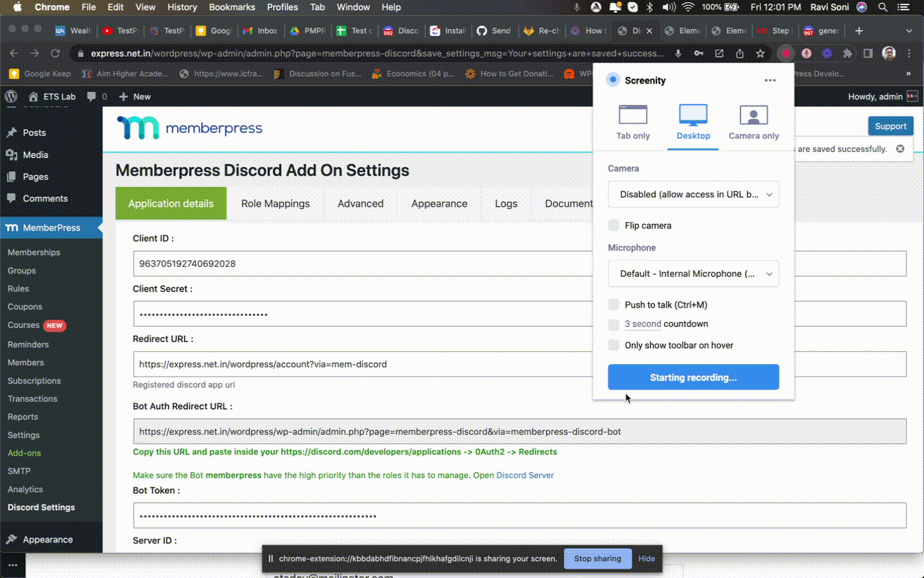Click the Chrome share page icon
The width and height of the screenshot is (924, 578).
click(x=740, y=53)
